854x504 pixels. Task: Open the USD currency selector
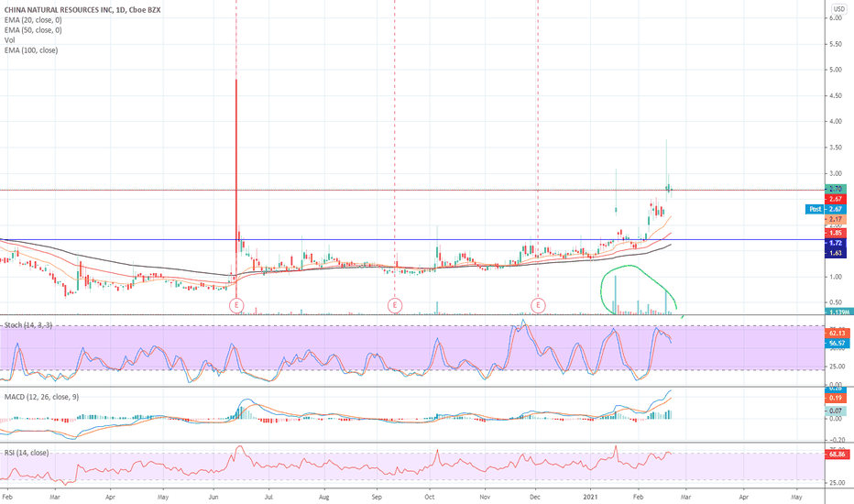point(839,9)
